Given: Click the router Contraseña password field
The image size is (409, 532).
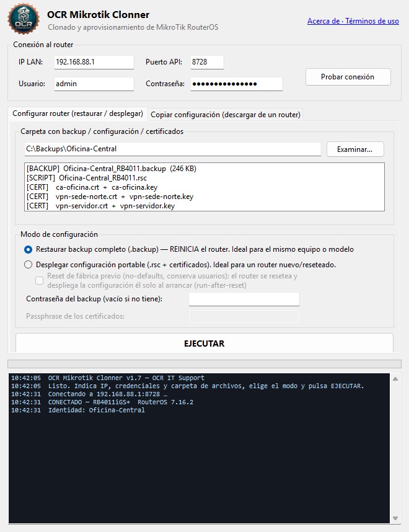Looking at the screenshot, I should [236, 84].
